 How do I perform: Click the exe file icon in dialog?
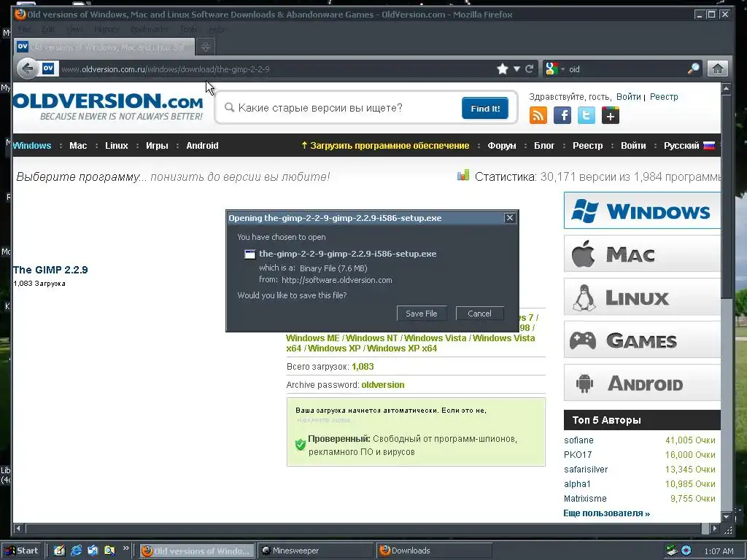249,254
